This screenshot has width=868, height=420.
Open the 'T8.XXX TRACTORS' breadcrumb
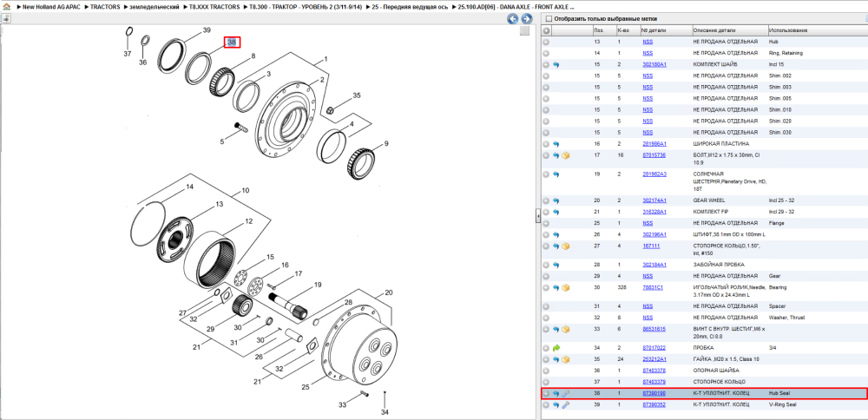214,8
